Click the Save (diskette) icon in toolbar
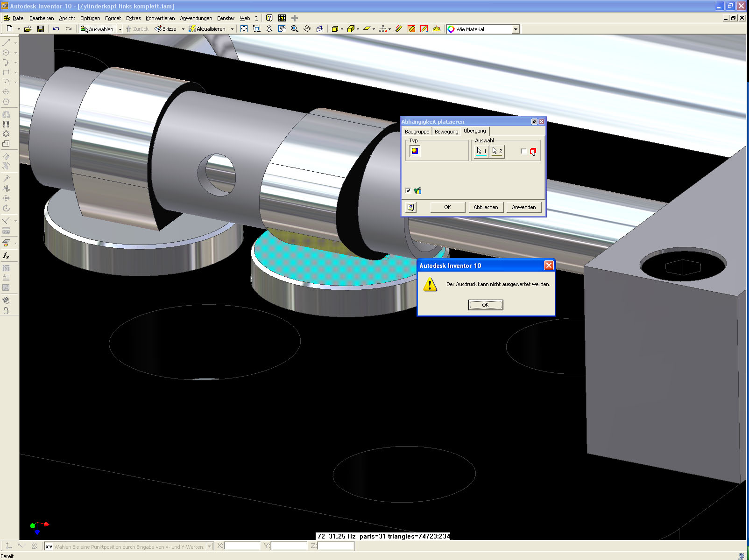The height and width of the screenshot is (560, 749). tap(41, 29)
